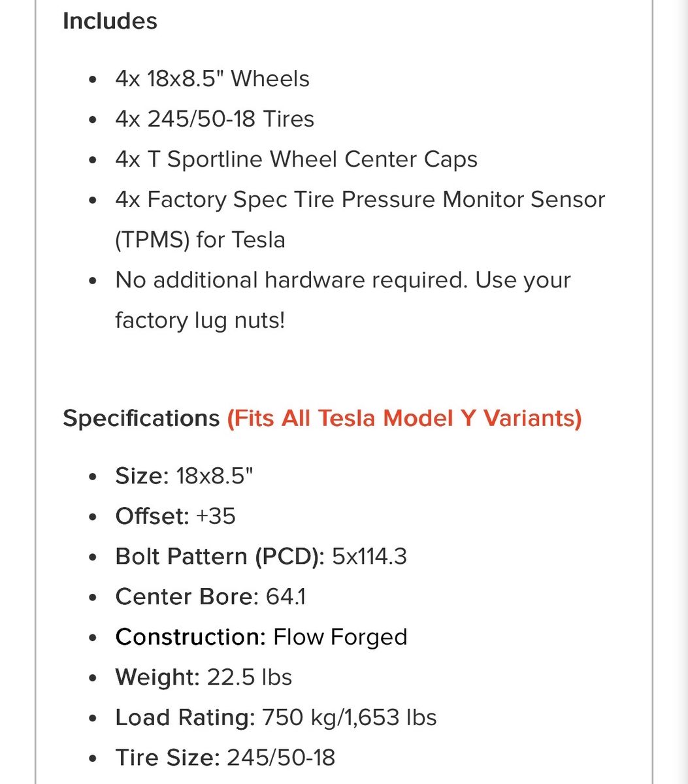Click the Load Rating label
This screenshot has height=784, width=688.
(185, 717)
